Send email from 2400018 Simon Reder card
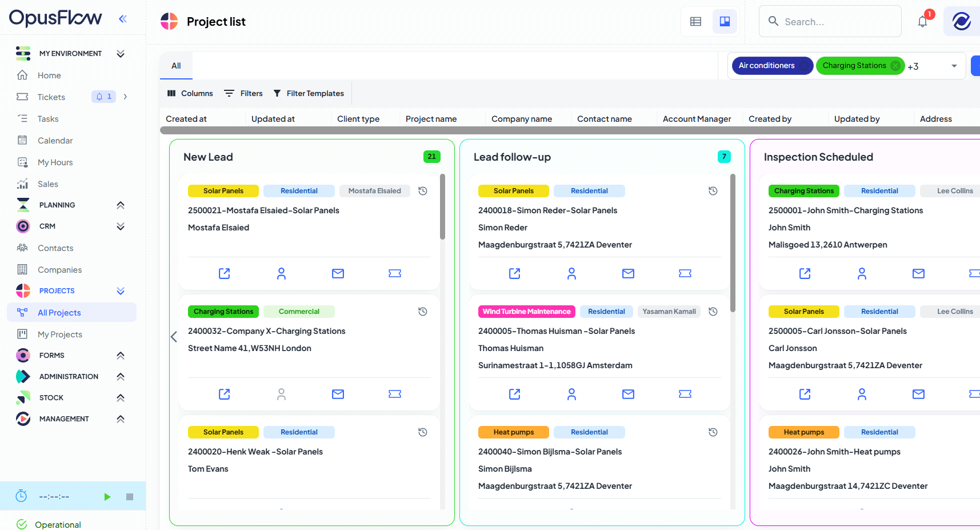 [x=629, y=273]
